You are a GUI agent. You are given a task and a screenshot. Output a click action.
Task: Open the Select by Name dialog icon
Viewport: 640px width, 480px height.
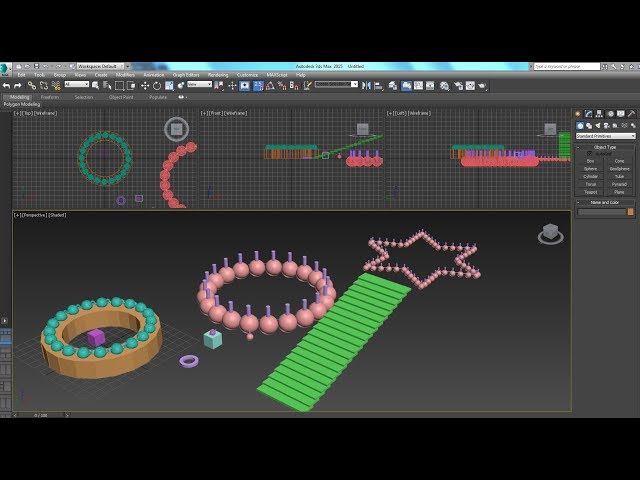click(x=107, y=86)
